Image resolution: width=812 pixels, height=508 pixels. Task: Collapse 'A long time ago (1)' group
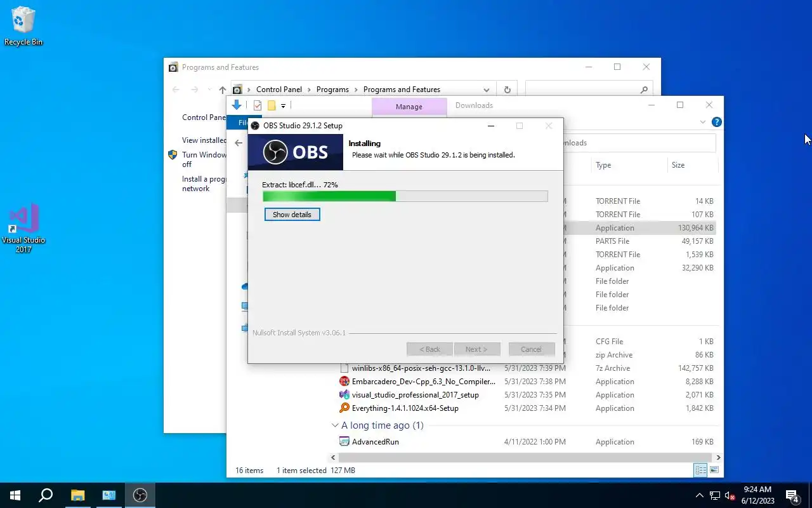tap(335, 425)
